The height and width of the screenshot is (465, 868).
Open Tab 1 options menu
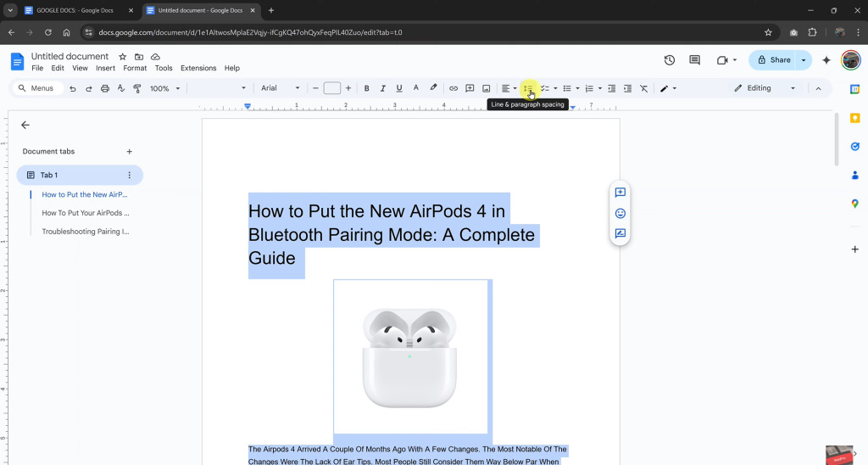tap(129, 175)
